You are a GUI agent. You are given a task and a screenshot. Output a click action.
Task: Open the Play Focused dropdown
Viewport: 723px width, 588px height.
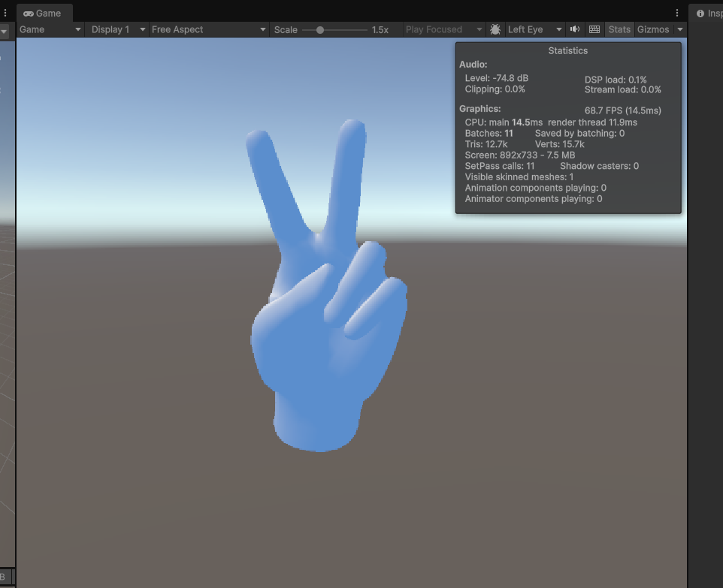[x=443, y=29]
